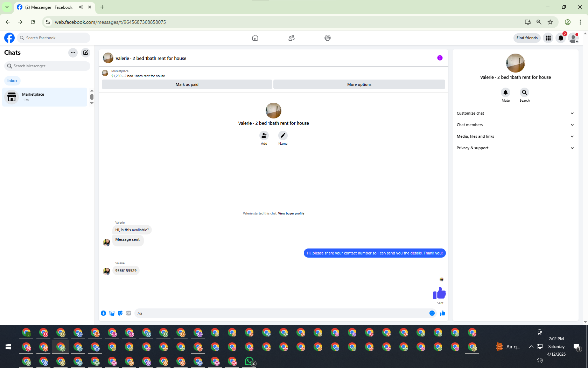
Task: Mute the conversation with bell icon
Action: click(x=506, y=92)
